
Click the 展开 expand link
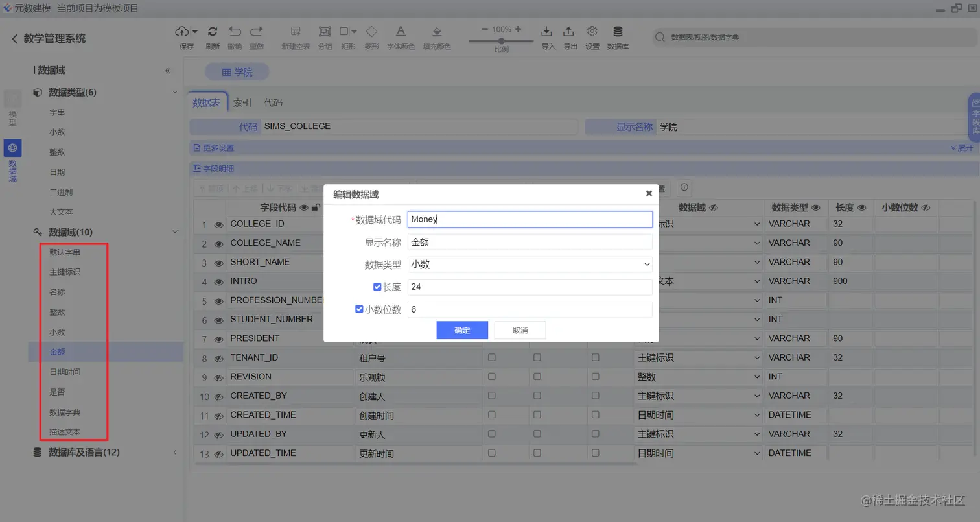(x=962, y=148)
